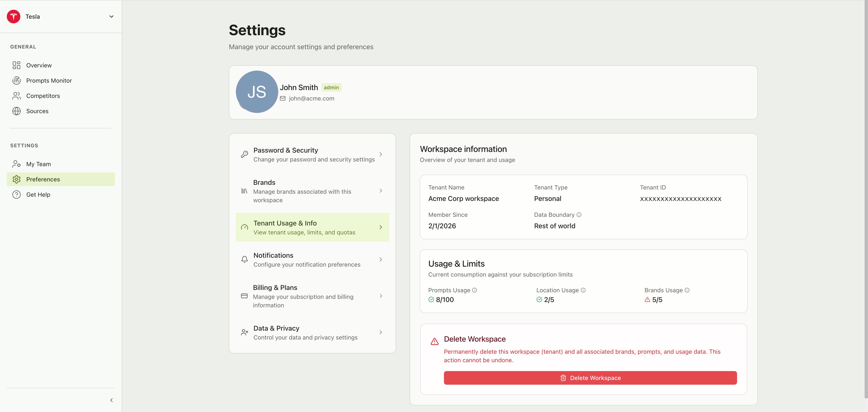Click the John Smith name

(299, 88)
